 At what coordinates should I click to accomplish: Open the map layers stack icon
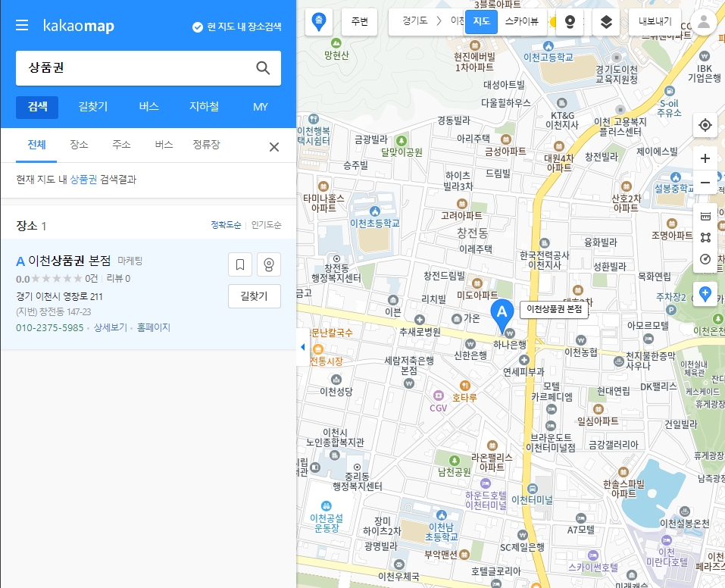point(606,22)
